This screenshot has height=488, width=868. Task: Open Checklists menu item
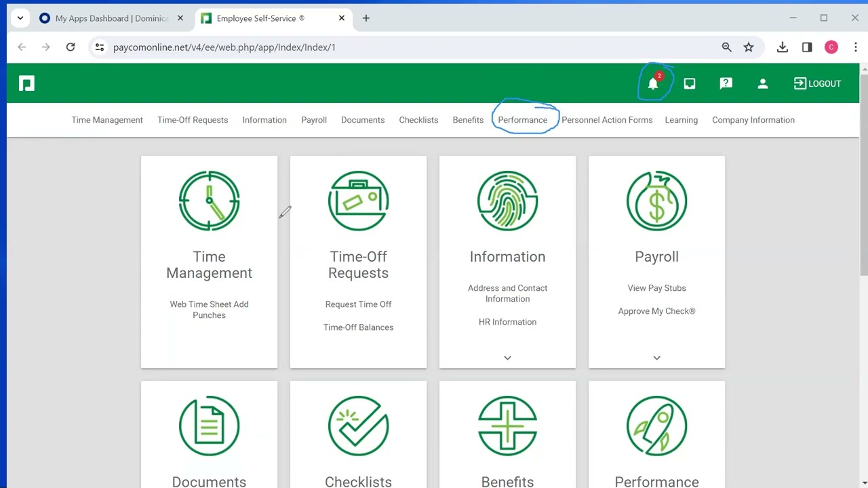[418, 120]
